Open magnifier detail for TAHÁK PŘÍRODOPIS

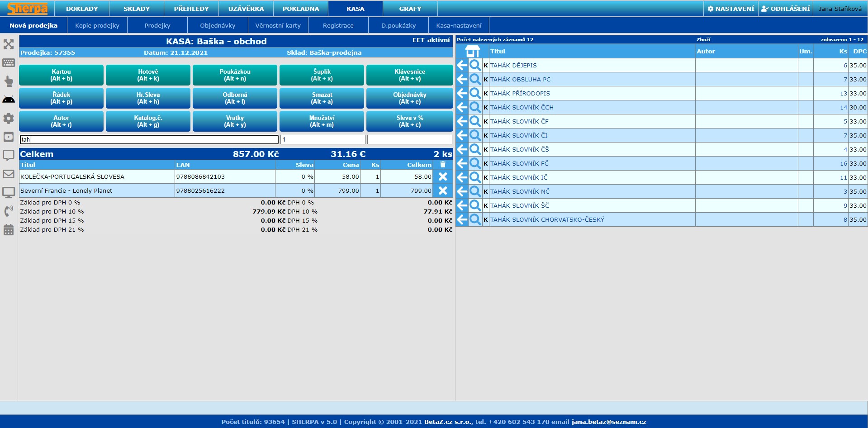click(475, 93)
